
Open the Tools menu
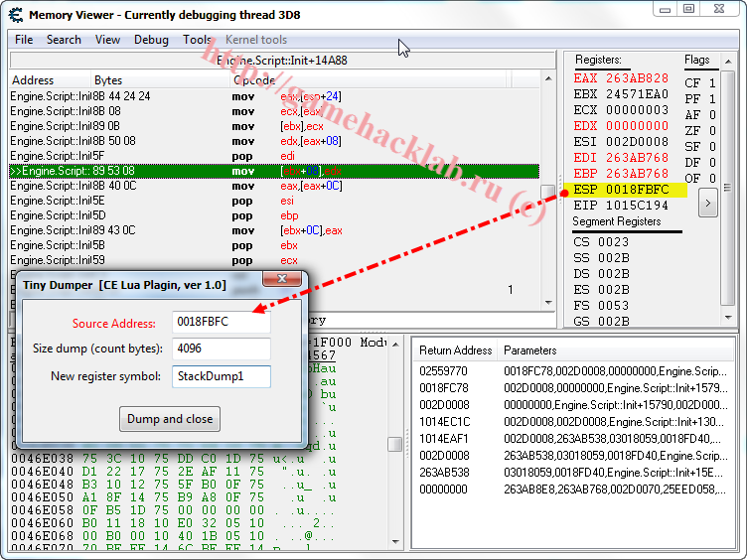197,40
